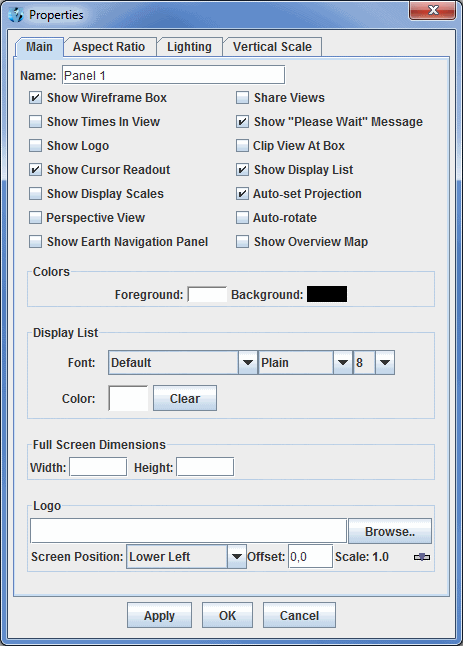Switch to the Lighting tab
463x646 pixels.
(189, 47)
